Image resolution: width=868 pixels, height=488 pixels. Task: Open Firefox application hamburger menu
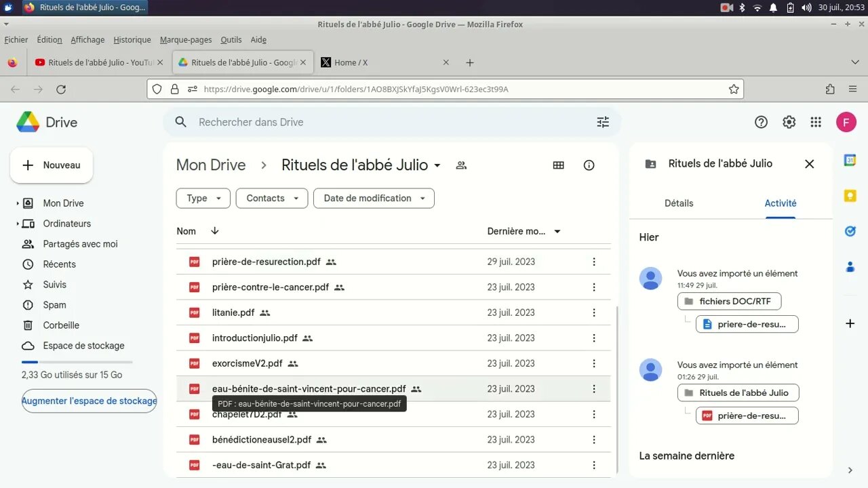pyautogui.click(x=852, y=89)
